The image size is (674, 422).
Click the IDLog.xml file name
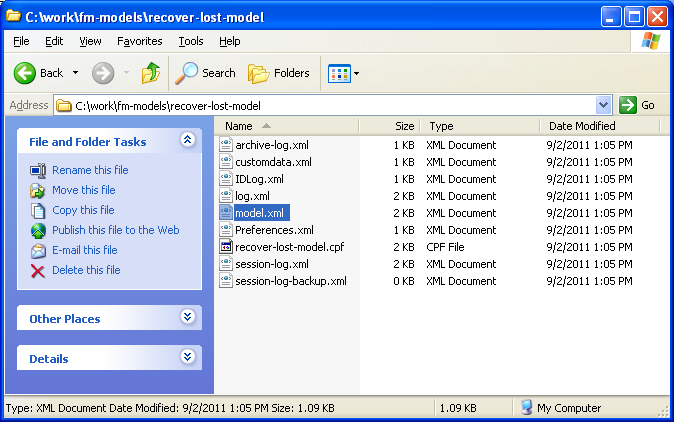pyautogui.click(x=259, y=179)
